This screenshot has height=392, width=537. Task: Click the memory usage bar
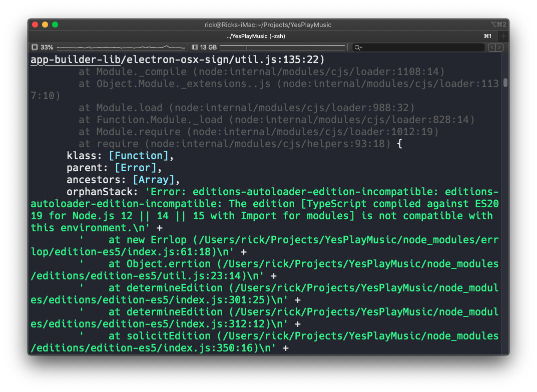(x=283, y=47)
